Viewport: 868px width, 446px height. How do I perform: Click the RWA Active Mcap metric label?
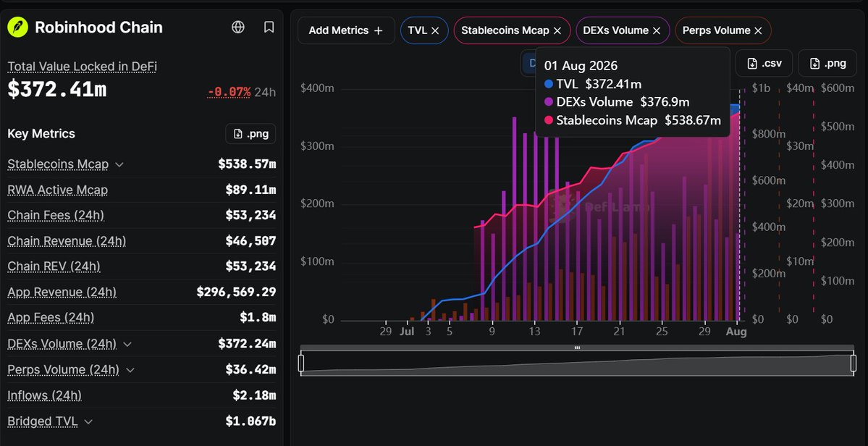(x=58, y=190)
